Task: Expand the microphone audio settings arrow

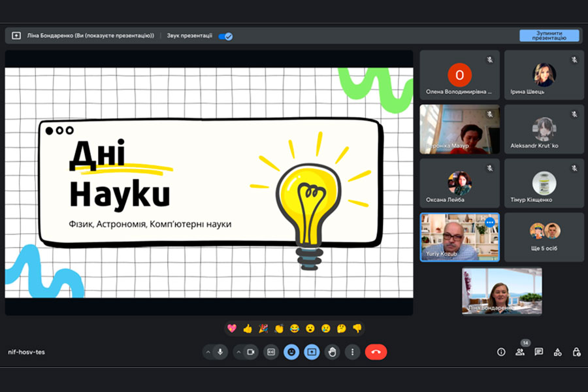Action: click(x=208, y=352)
